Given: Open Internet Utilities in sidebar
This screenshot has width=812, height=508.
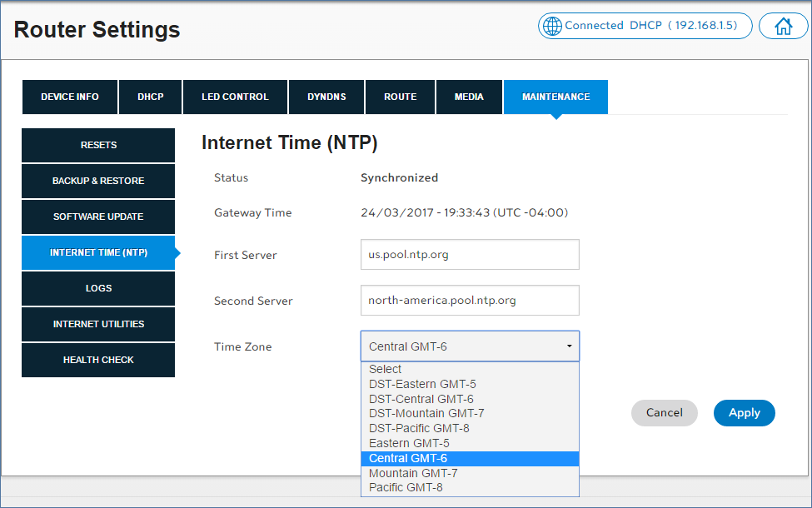Looking at the screenshot, I should coord(98,324).
